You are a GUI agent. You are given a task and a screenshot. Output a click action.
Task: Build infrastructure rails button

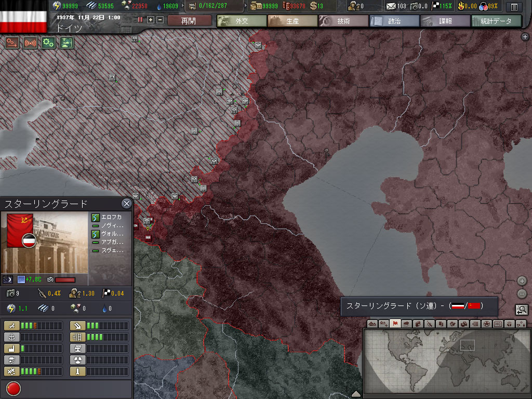tap(78, 337)
